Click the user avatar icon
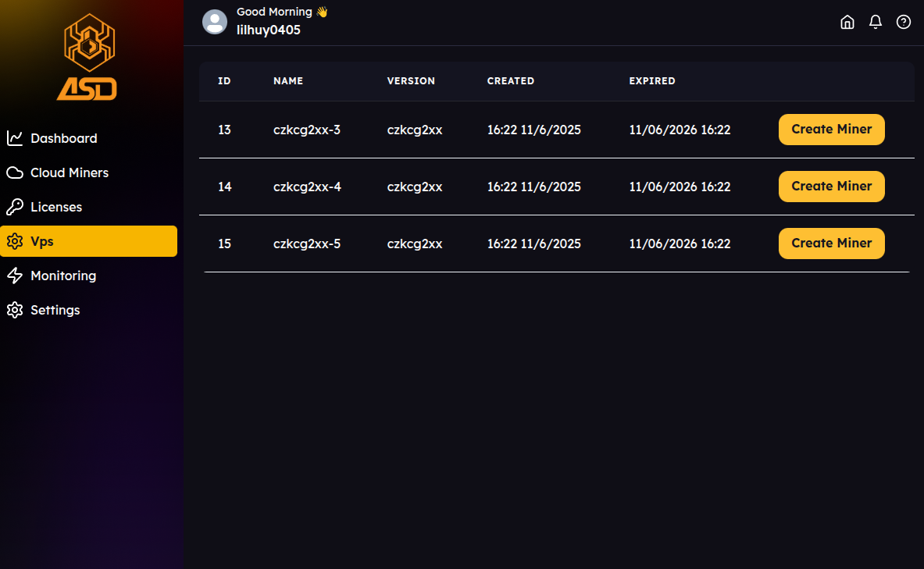Screen dimensions: 924x569 [x=215, y=22]
